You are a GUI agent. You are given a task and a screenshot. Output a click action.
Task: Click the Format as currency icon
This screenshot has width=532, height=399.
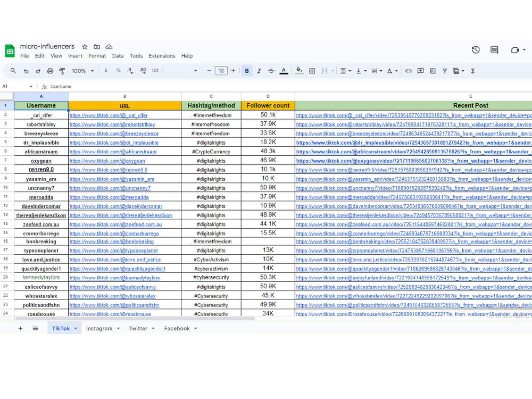point(106,70)
